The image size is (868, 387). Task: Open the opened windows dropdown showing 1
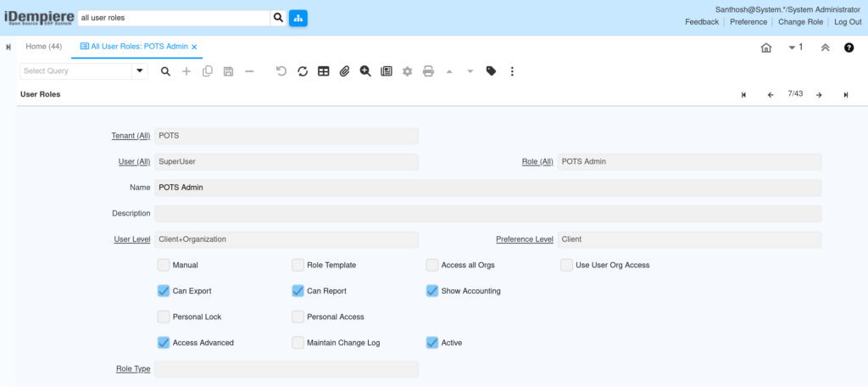795,48
